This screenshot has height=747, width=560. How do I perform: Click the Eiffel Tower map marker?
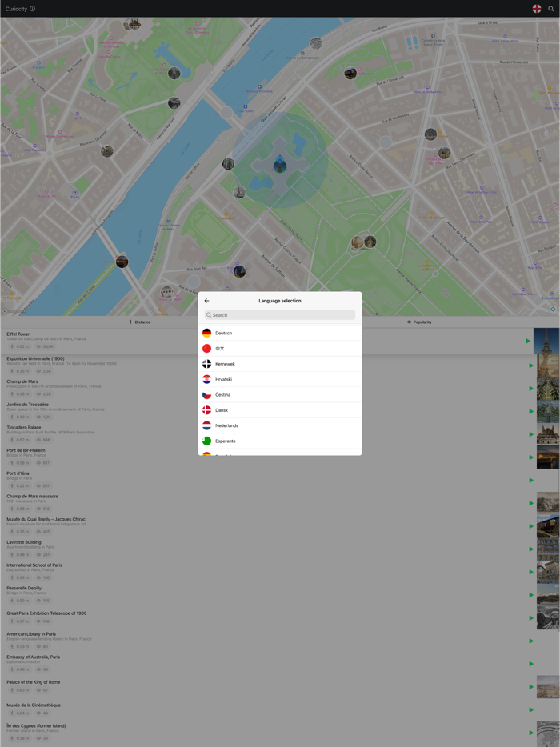click(280, 166)
